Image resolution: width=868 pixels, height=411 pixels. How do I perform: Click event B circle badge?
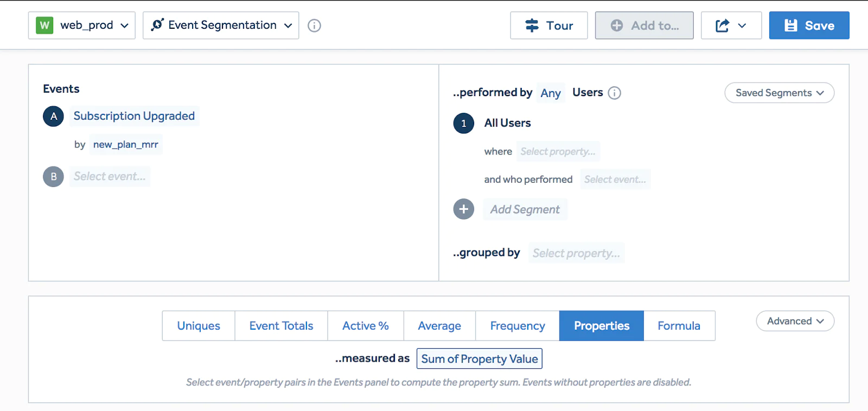[x=53, y=177]
